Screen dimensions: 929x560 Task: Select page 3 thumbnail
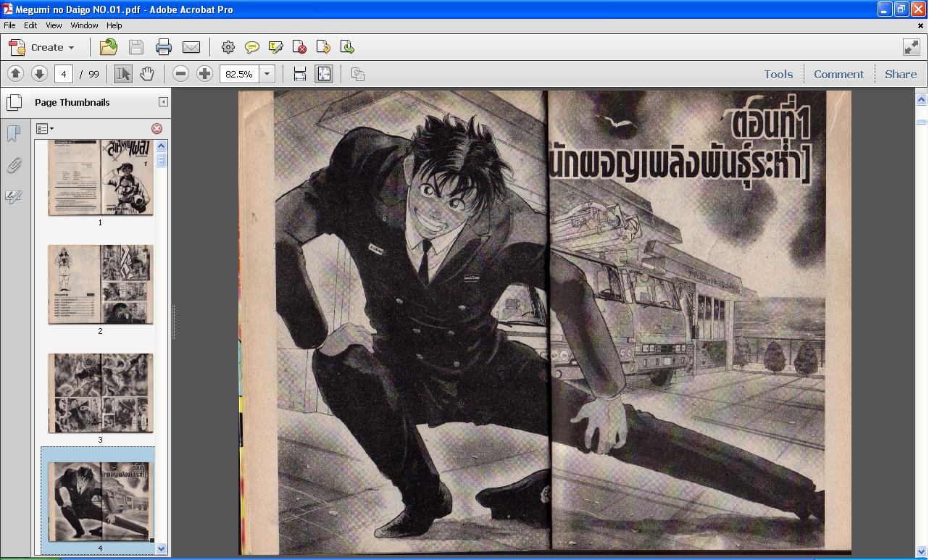tap(101, 393)
